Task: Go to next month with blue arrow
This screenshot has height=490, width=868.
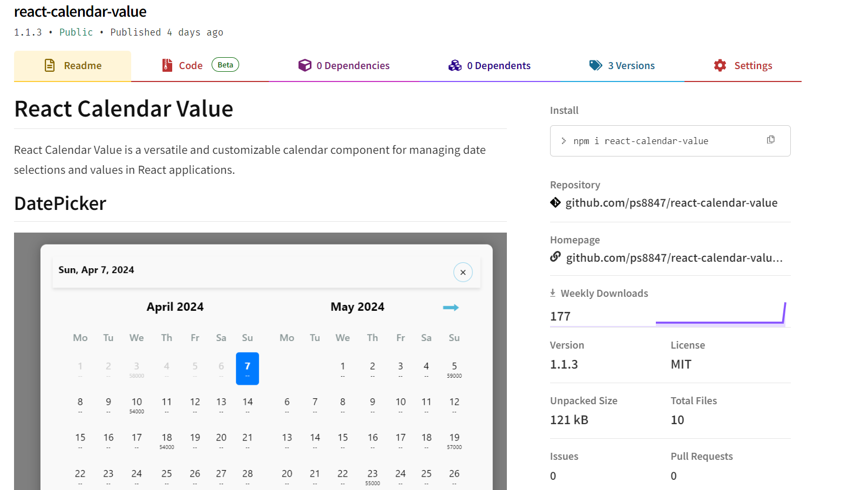Action: click(x=451, y=308)
